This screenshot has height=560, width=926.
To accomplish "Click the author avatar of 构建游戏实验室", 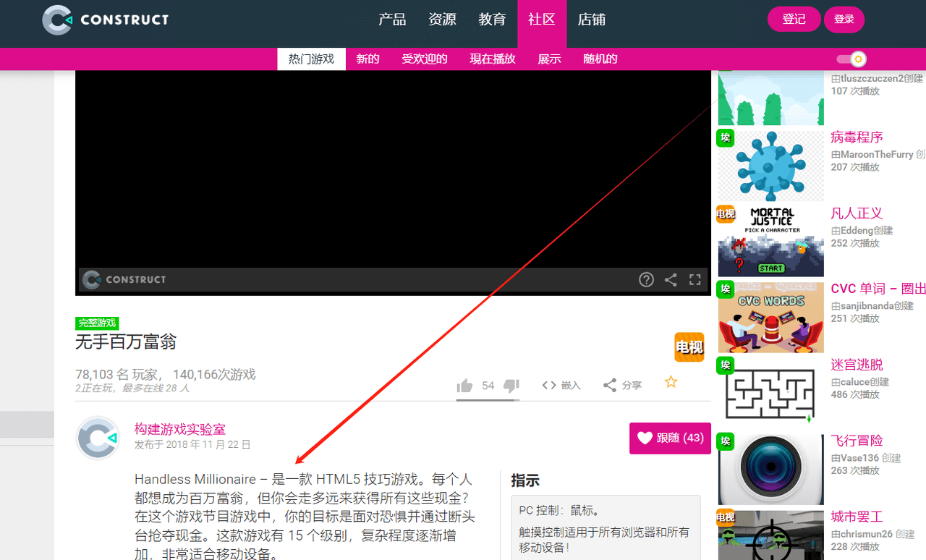I will pos(98,438).
